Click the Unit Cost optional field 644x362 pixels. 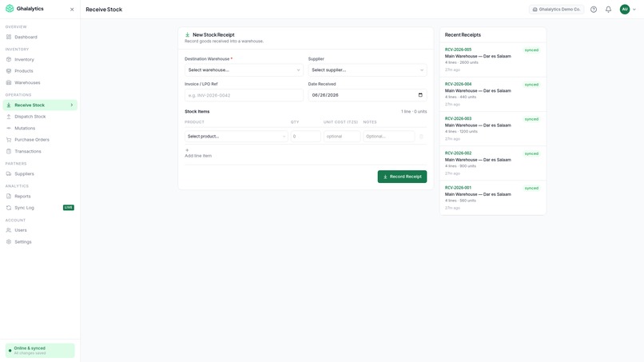(342, 137)
